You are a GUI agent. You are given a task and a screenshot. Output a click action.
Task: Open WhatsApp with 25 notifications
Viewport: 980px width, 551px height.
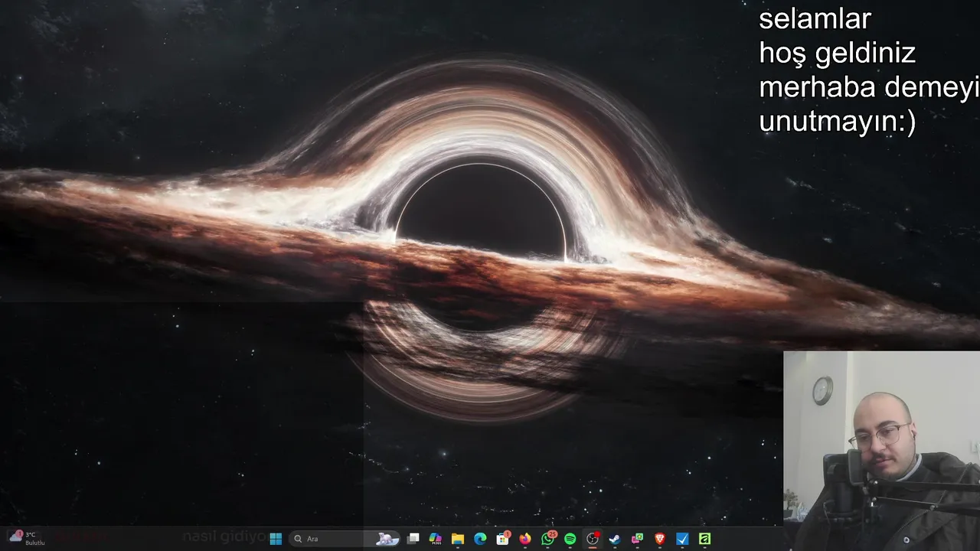(x=547, y=539)
